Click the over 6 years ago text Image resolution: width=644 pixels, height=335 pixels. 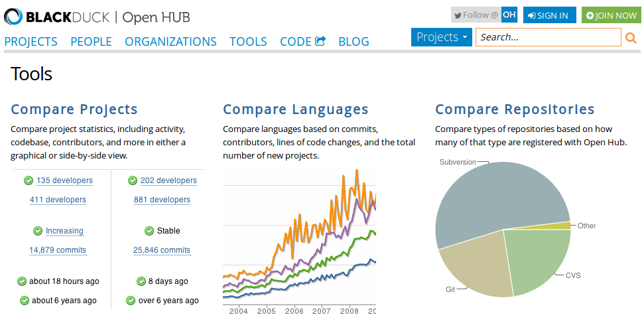tap(168, 301)
